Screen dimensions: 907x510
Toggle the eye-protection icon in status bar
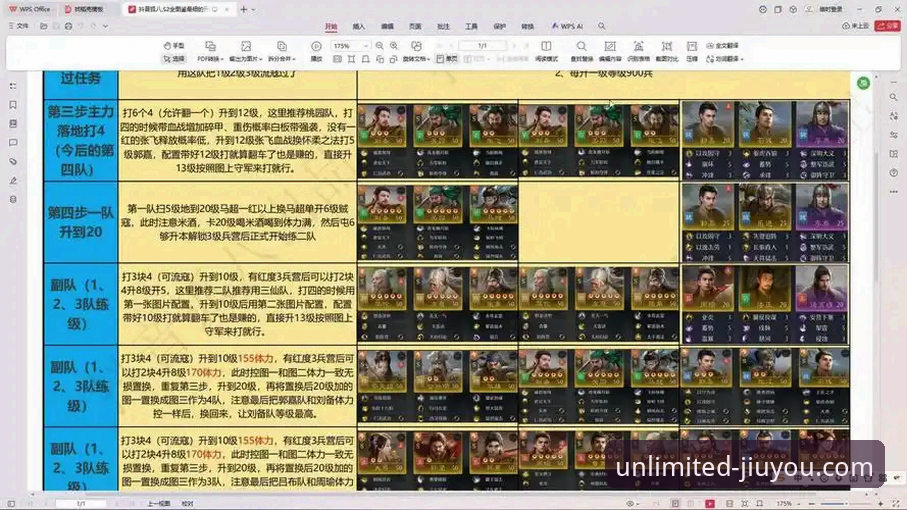tap(631, 504)
